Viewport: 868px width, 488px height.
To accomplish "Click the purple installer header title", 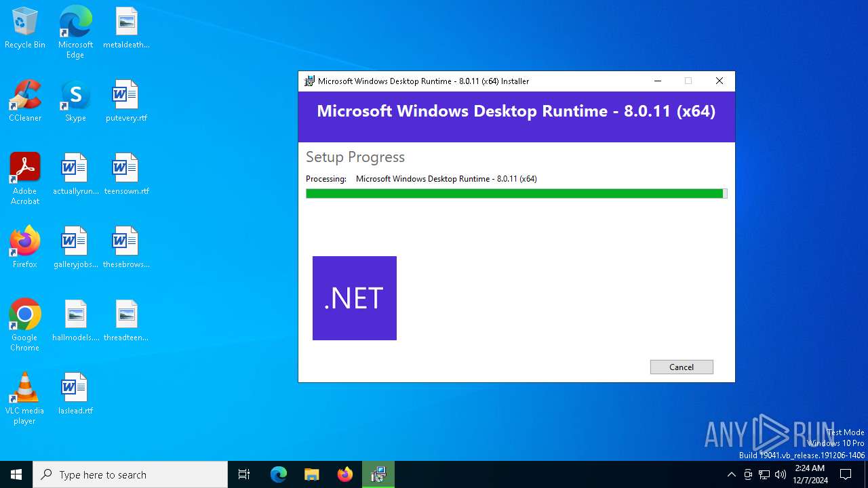I will [x=516, y=111].
